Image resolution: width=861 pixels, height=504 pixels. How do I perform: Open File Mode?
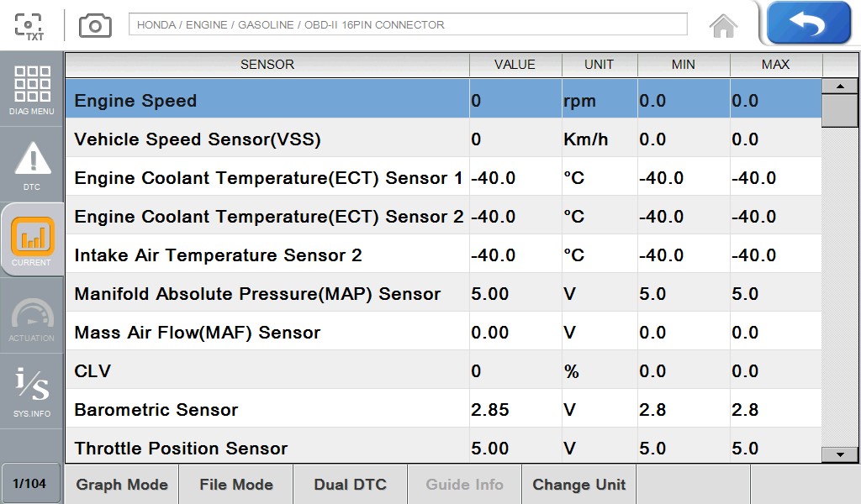(x=236, y=485)
